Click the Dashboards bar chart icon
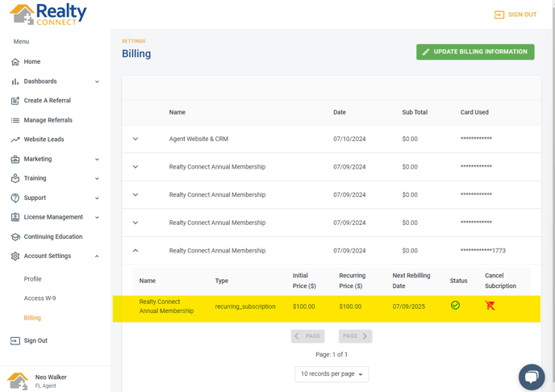 click(x=15, y=81)
